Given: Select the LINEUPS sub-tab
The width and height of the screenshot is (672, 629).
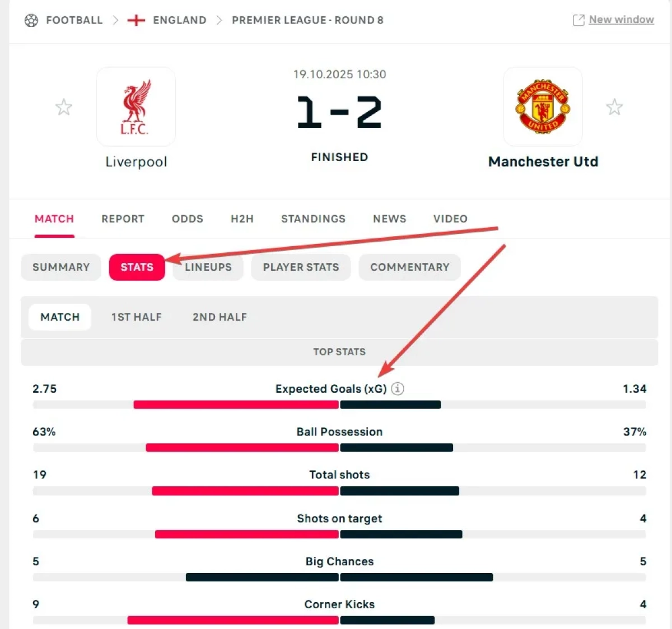Looking at the screenshot, I should (x=208, y=267).
